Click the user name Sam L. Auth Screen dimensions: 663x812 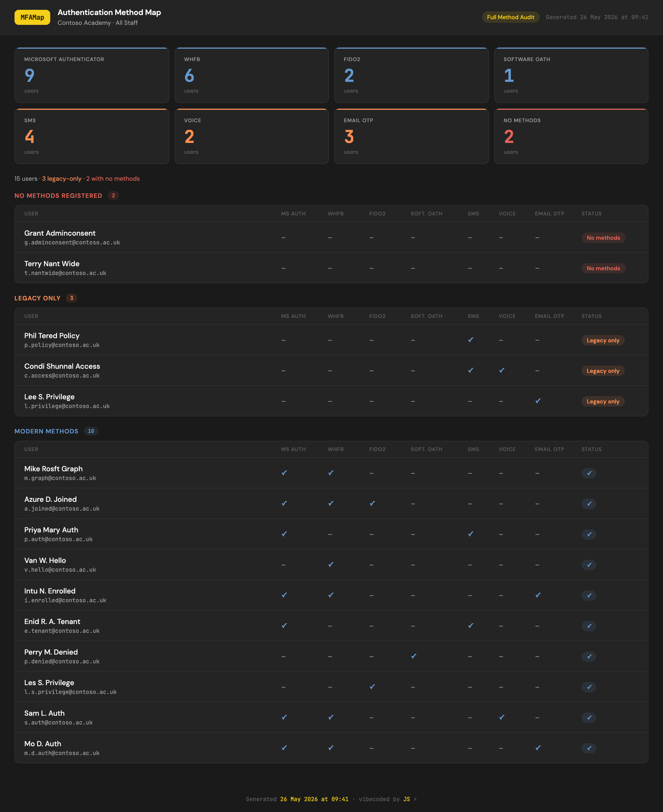[x=44, y=713]
